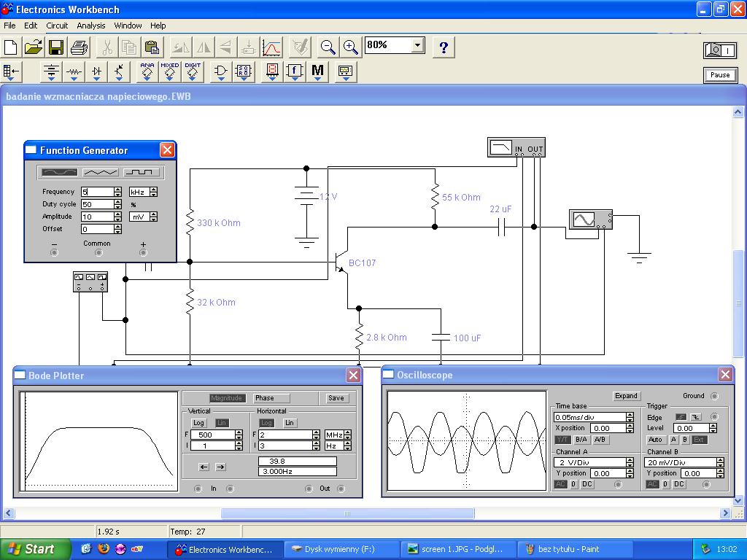Click the Cut scissors icon
Screen dimensions: 747x560
(107, 47)
